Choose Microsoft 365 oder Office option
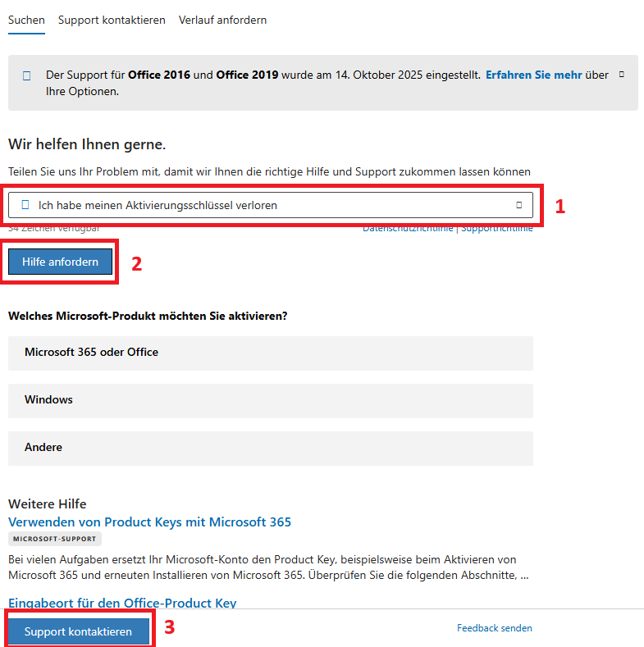Viewport: 644px width, 647px height. (x=271, y=353)
